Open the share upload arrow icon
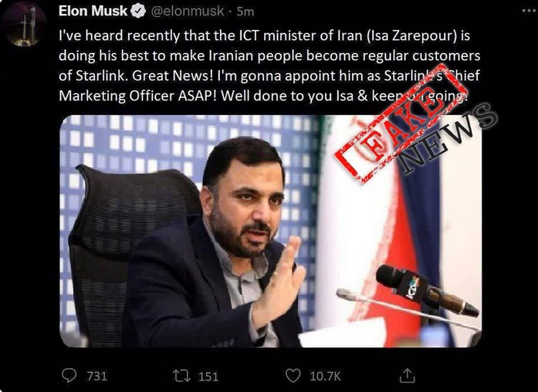The image size is (538, 392). tap(408, 376)
